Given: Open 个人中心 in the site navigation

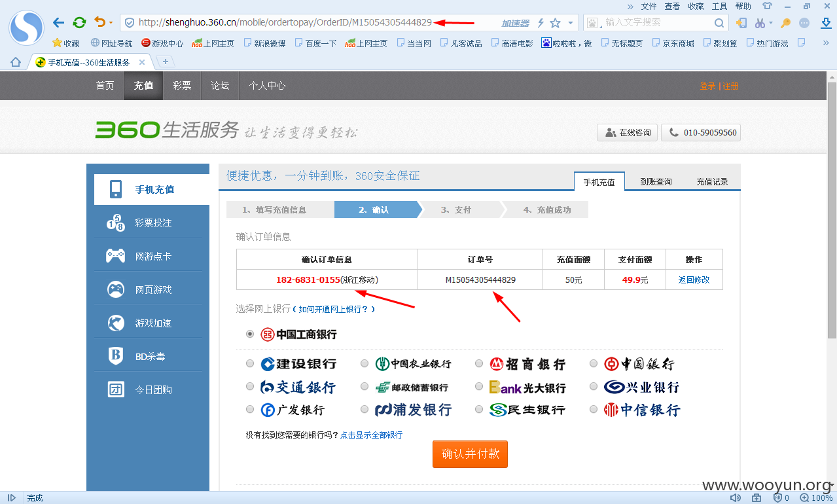Looking at the screenshot, I should pyautogui.click(x=267, y=86).
